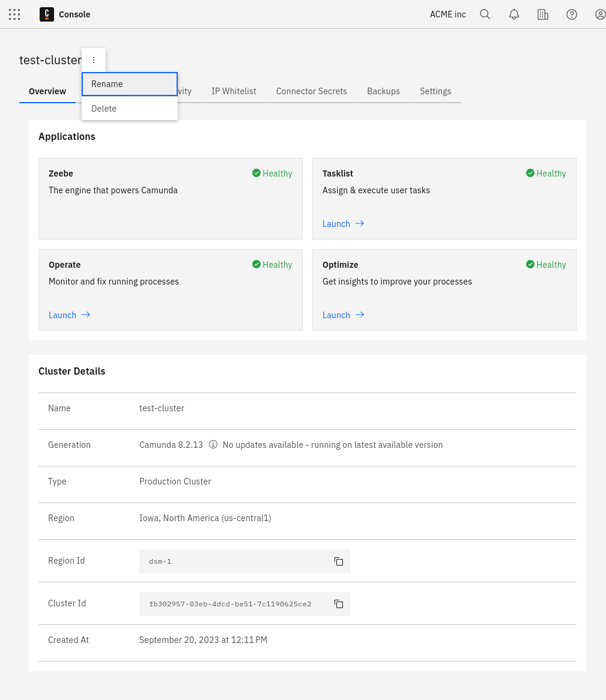Copy the Region Id dsm-1
This screenshot has height=700, width=606.
click(339, 561)
